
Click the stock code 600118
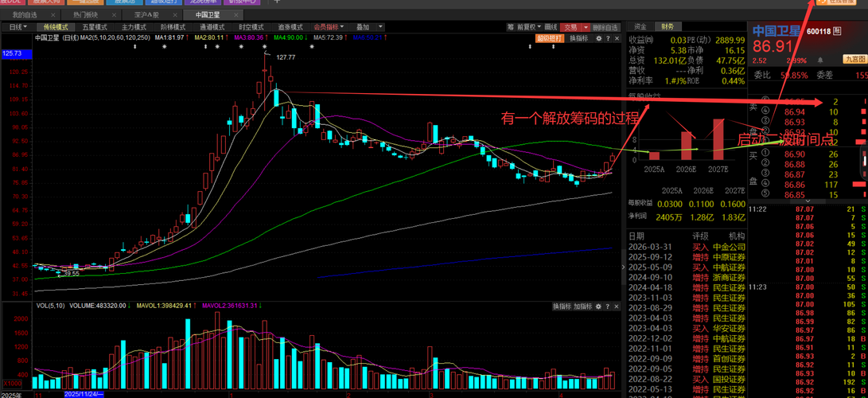click(x=819, y=32)
